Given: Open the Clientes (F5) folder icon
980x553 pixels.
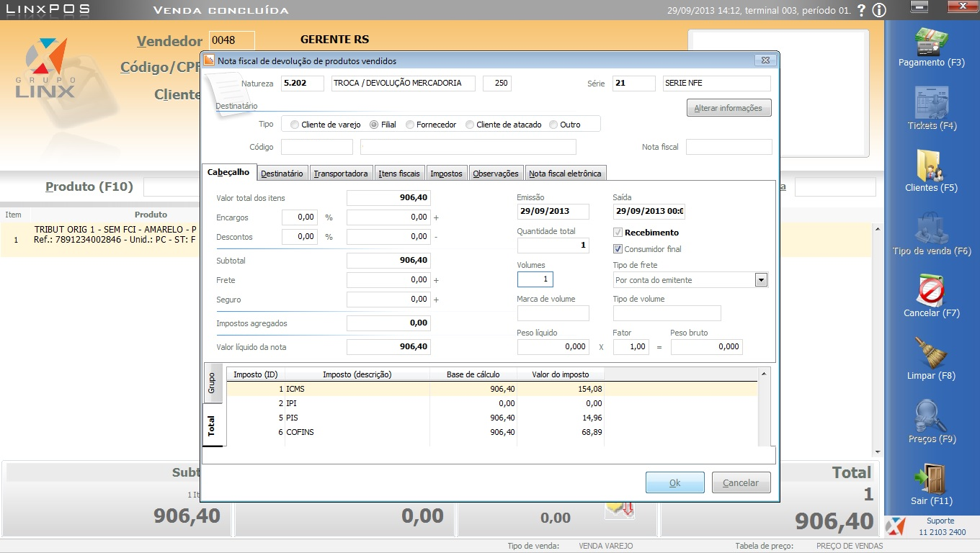Looking at the screenshot, I should [x=931, y=166].
